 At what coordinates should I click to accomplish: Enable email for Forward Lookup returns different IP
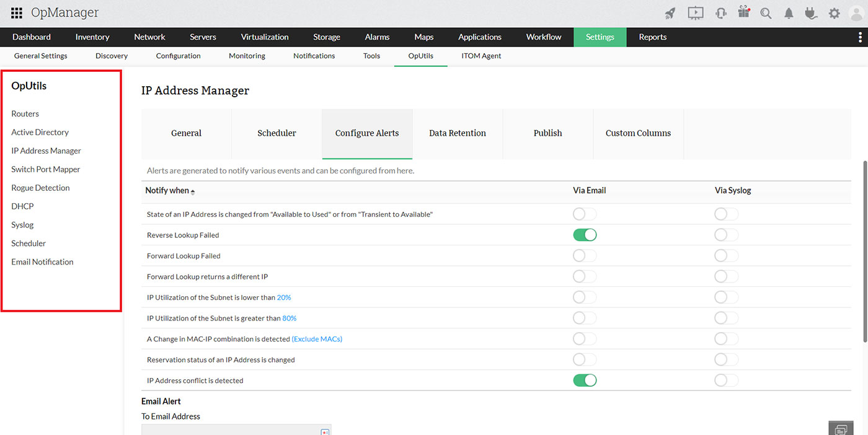(x=585, y=276)
